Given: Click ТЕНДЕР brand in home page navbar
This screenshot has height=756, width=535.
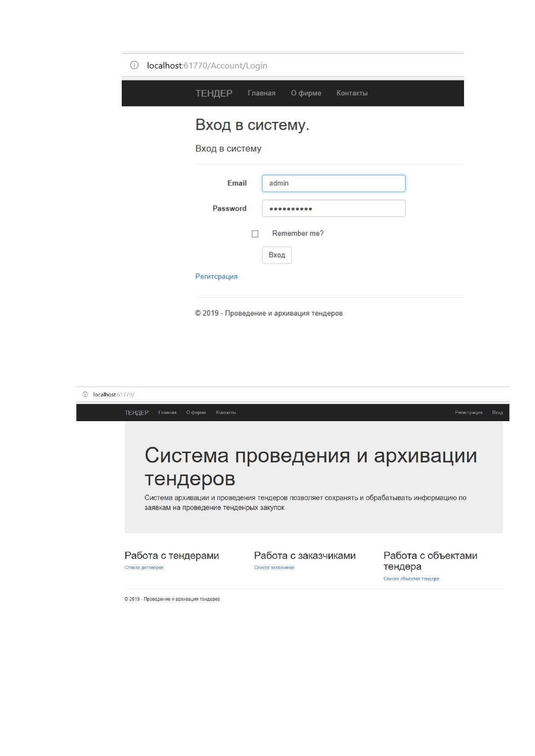Looking at the screenshot, I should click(x=137, y=413).
